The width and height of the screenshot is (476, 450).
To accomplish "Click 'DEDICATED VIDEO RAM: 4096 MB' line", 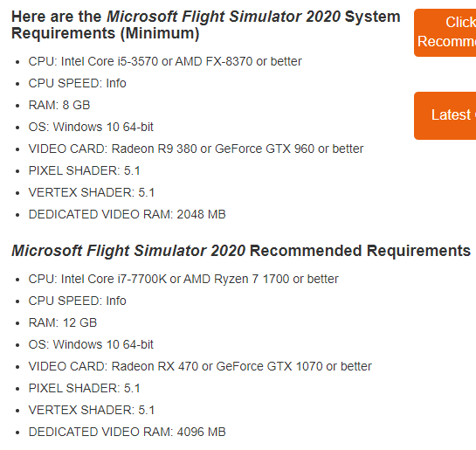I will pos(128,432).
